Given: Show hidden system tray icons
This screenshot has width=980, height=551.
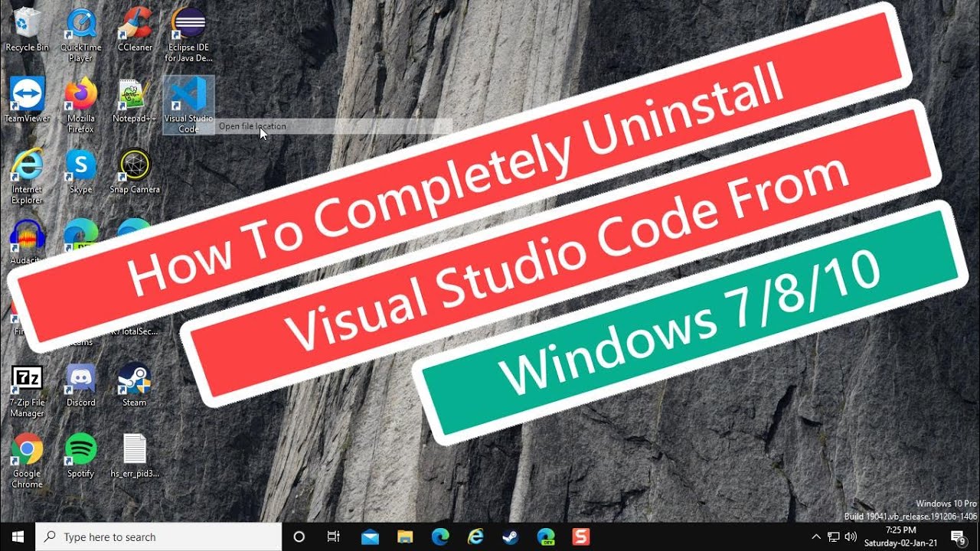Looking at the screenshot, I should [816, 537].
